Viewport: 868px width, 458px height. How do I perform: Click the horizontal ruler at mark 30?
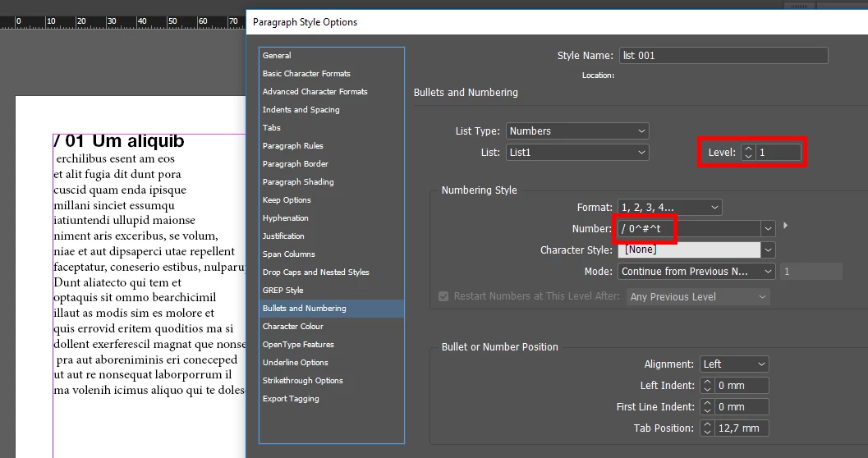112,21
